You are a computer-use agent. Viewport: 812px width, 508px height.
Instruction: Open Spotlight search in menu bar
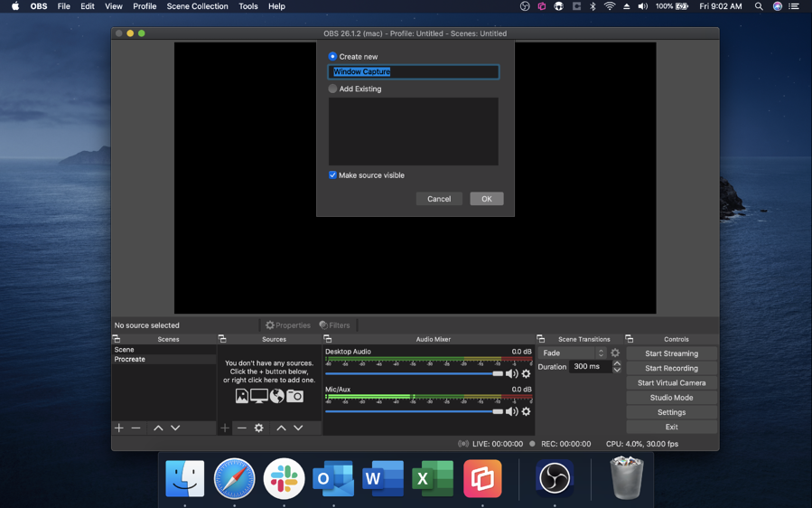pos(759,6)
